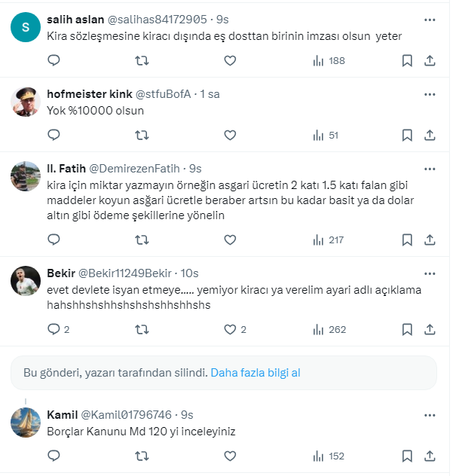The height and width of the screenshot is (476, 462).
Task: Bookmark Kamil's tweet
Action: click(407, 456)
